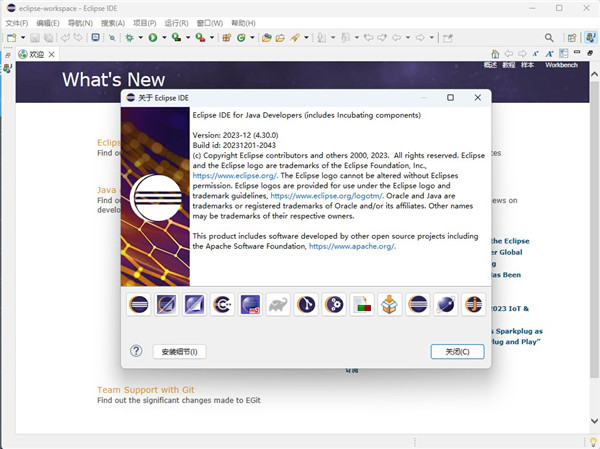Expand the Forward navigation history dropdown

432,38
